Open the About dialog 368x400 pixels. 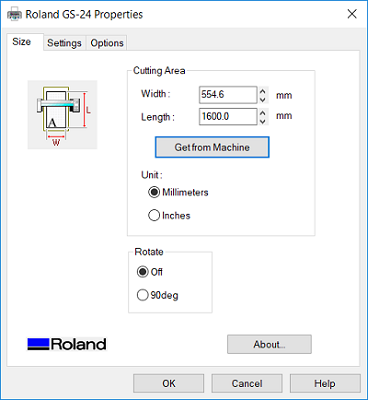(269, 344)
